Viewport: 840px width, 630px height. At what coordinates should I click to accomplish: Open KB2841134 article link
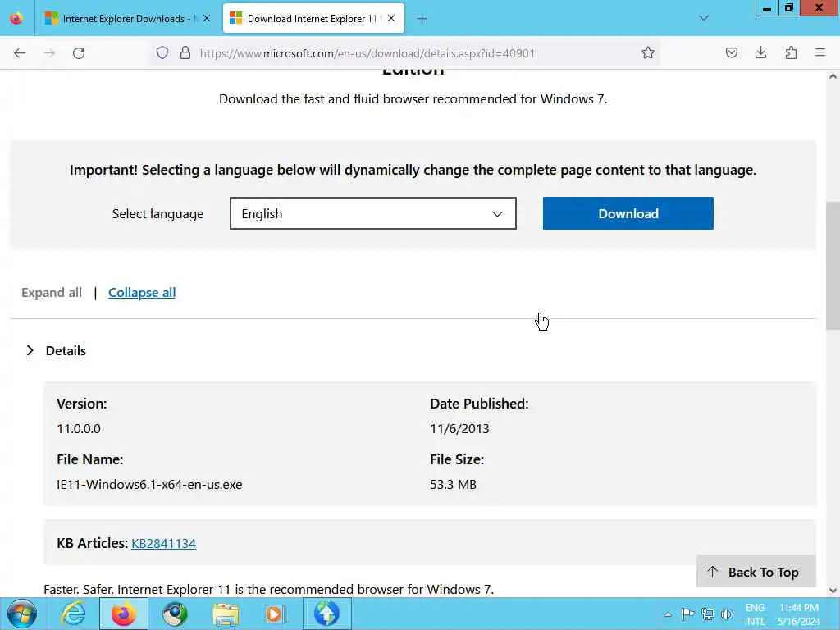163,543
